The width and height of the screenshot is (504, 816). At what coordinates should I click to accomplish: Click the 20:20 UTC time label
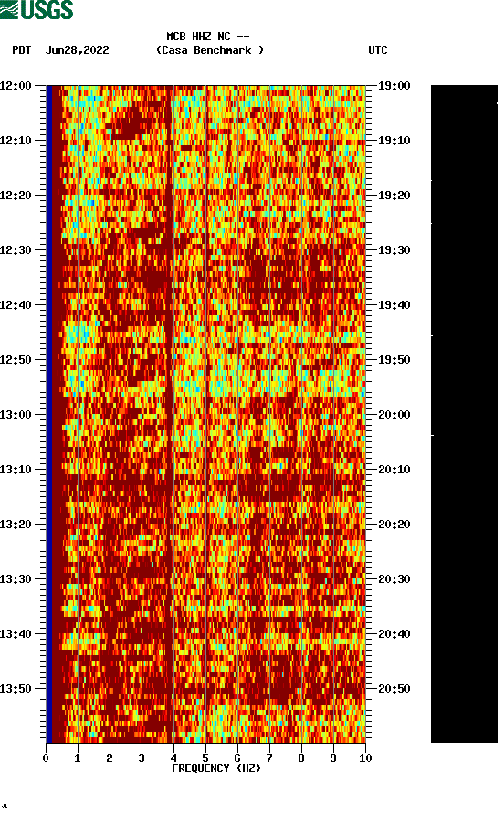point(394,525)
